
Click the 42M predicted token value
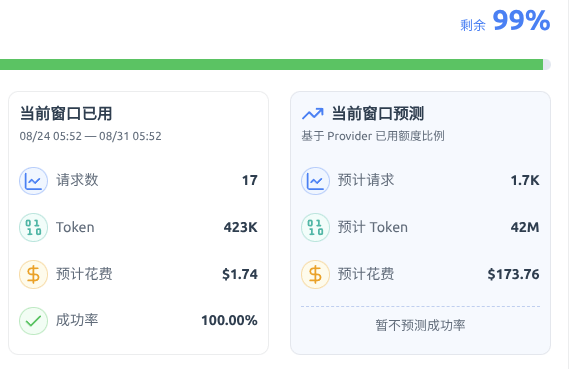[525, 227]
